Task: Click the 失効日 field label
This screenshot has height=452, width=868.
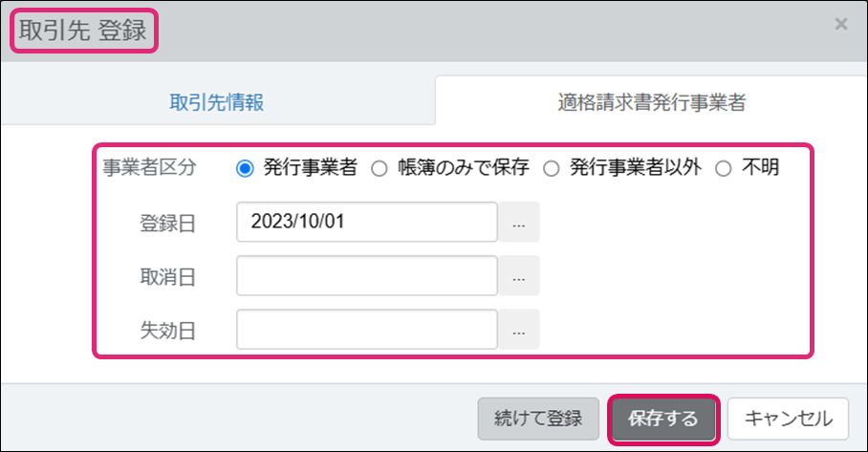Action: click(167, 331)
